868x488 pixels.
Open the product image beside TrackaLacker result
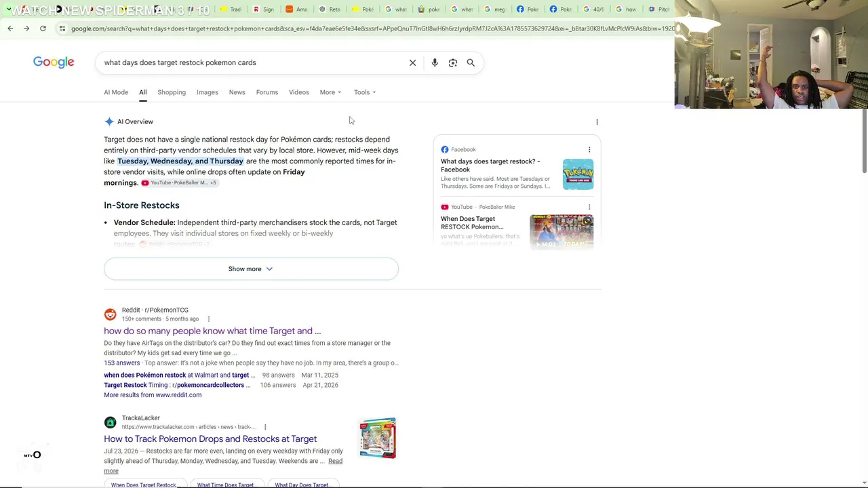pyautogui.click(x=378, y=438)
